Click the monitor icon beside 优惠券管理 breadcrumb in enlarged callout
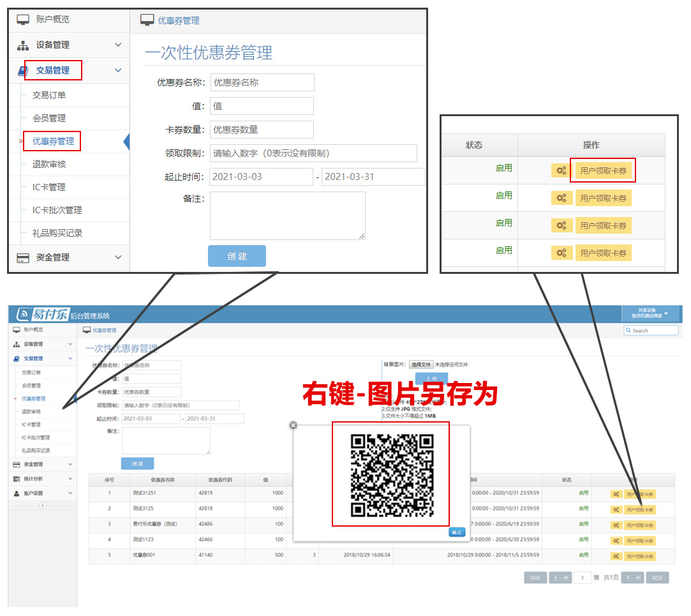Screen dimensions: 691x616 (147, 20)
